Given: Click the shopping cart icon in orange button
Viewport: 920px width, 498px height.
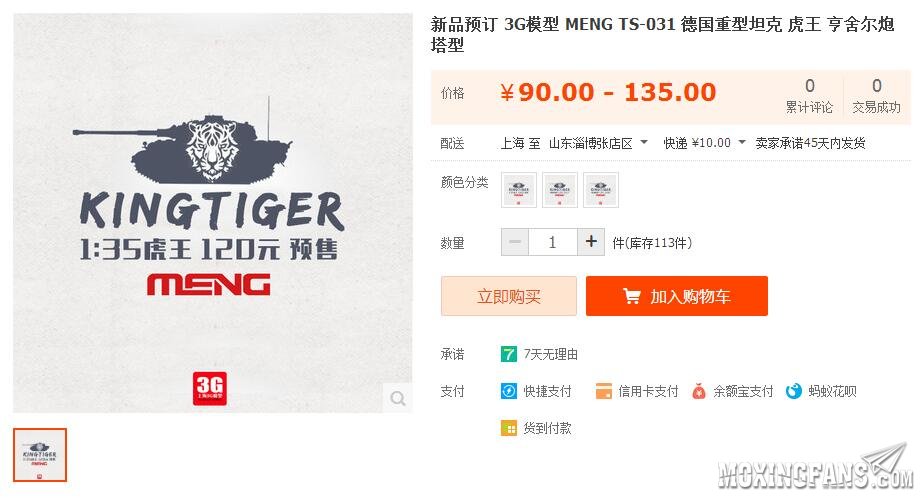Looking at the screenshot, I should click(x=632, y=296).
